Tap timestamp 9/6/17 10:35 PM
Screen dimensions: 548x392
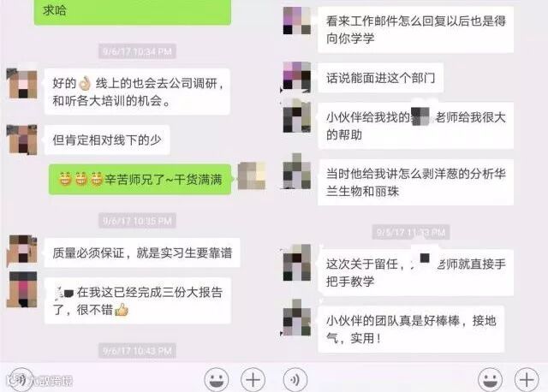[x=137, y=221]
